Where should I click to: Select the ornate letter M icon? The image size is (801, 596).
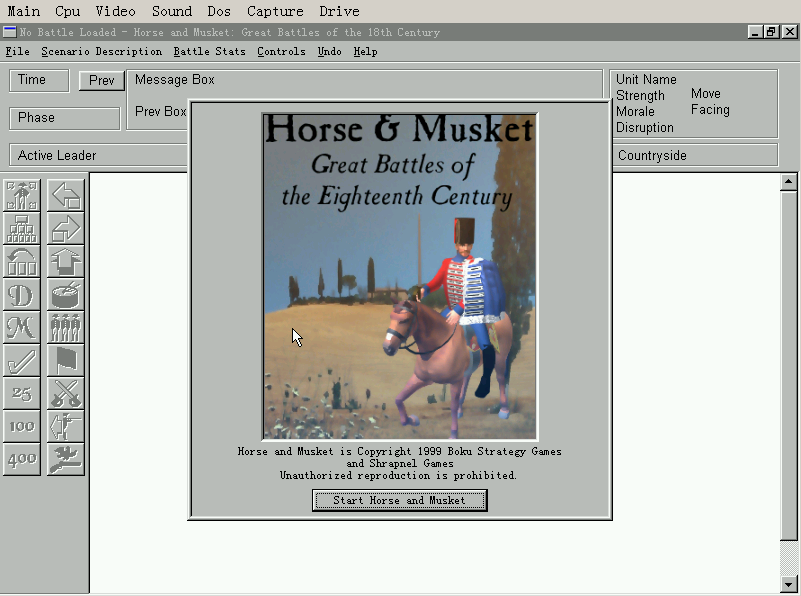(21, 327)
